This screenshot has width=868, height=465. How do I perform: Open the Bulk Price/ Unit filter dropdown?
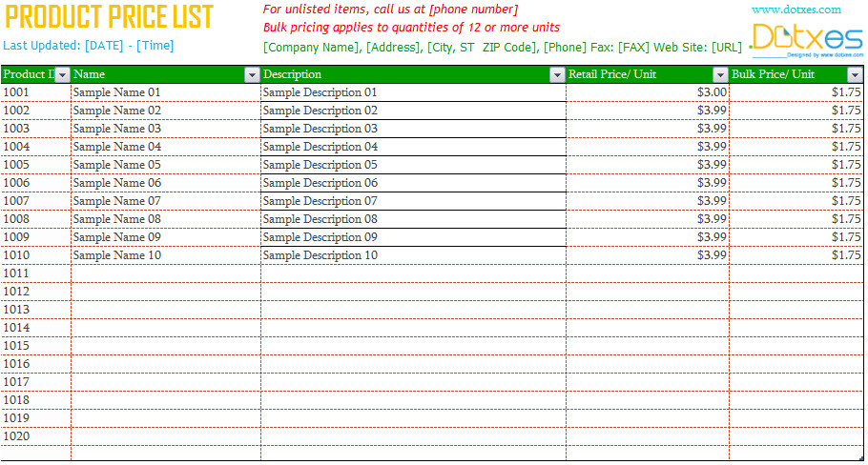tap(856, 74)
